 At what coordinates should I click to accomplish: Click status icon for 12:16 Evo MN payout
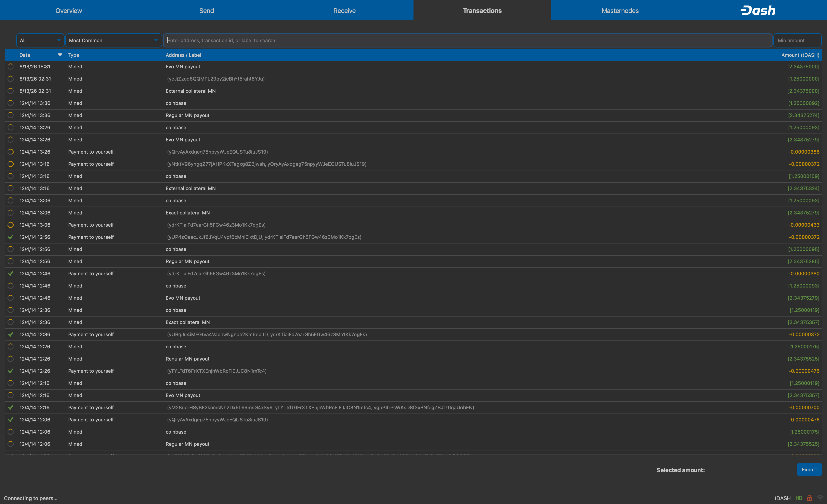coord(11,395)
